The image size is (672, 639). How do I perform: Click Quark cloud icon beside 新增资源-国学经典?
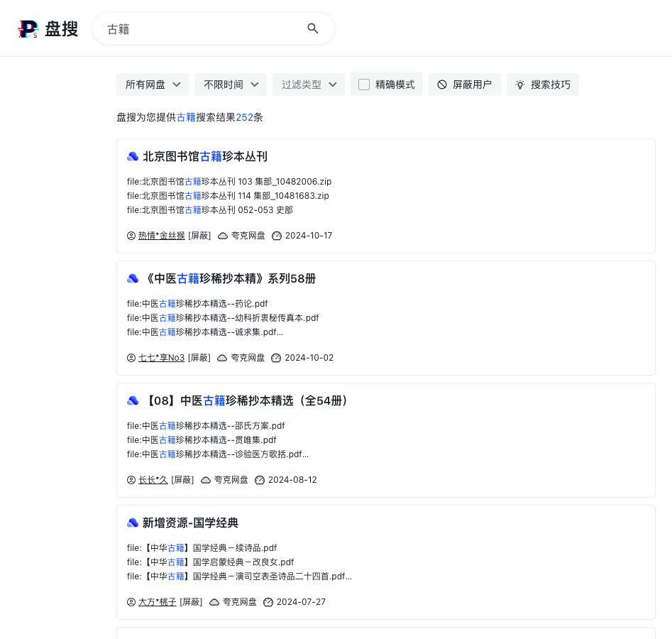[133, 523]
